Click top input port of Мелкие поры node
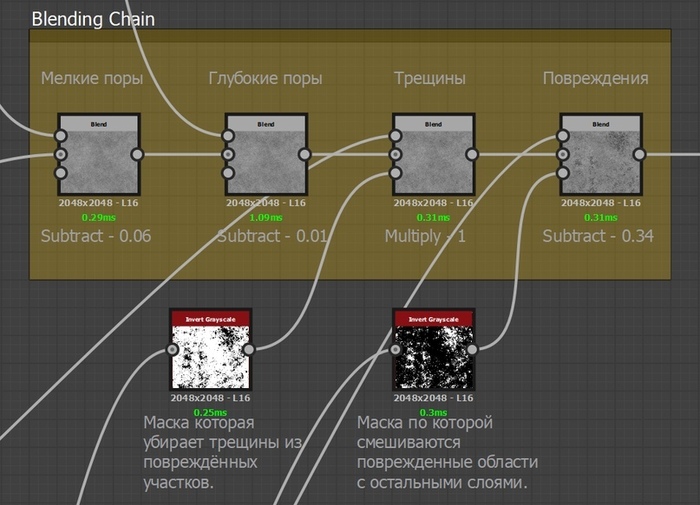The image size is (700, 505). pos(60,136)
